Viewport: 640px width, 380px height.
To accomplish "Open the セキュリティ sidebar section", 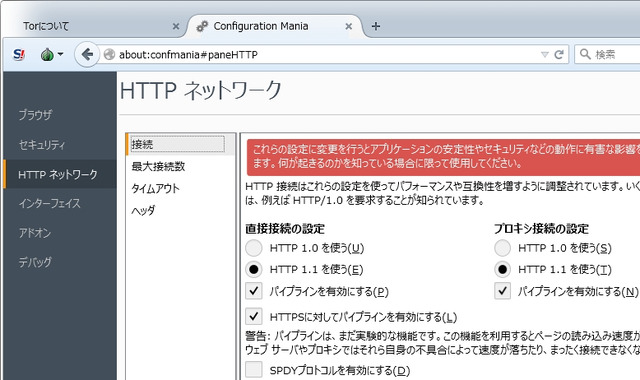I will point(42,144).
